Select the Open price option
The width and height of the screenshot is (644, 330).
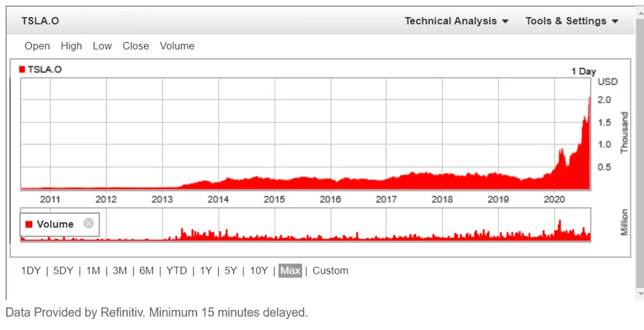(x=37, y=46)
